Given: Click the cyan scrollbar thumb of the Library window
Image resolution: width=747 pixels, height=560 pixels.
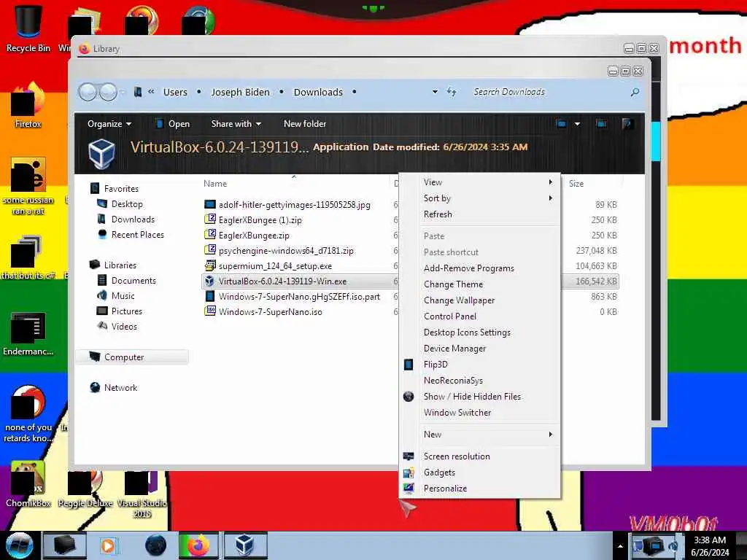Looking at the screenshot, I should tap(656, 141).
